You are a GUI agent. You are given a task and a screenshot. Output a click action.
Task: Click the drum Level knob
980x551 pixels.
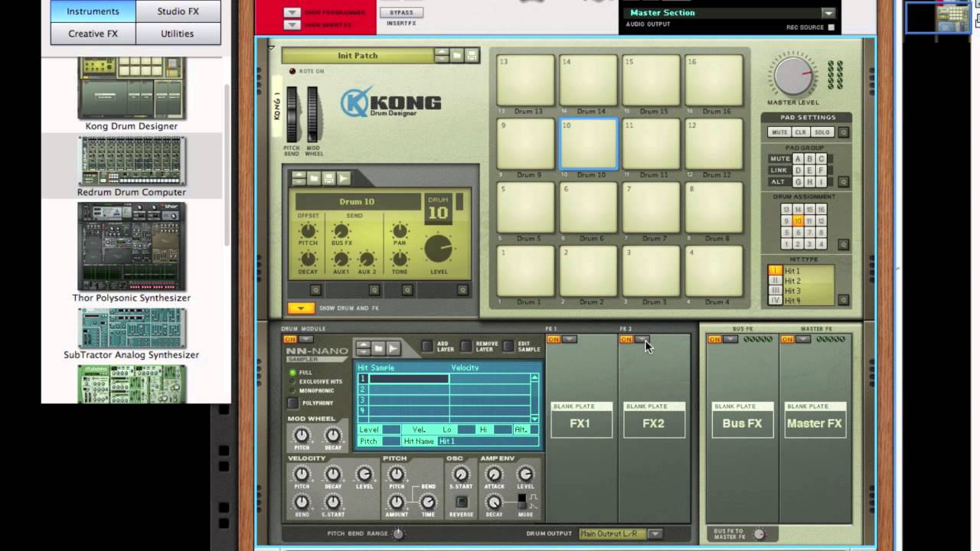(439, 249)
